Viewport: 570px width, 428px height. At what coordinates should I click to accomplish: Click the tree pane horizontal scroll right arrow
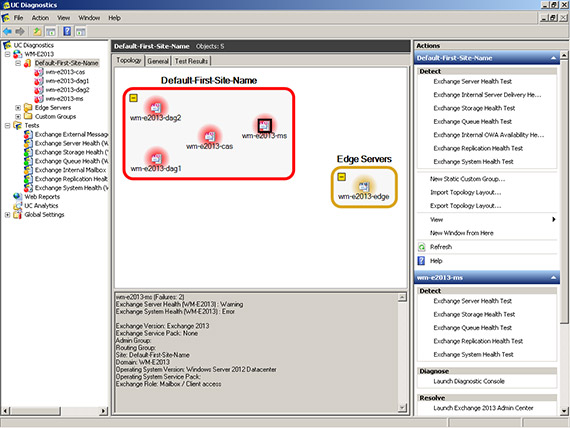tap(104, 411)
